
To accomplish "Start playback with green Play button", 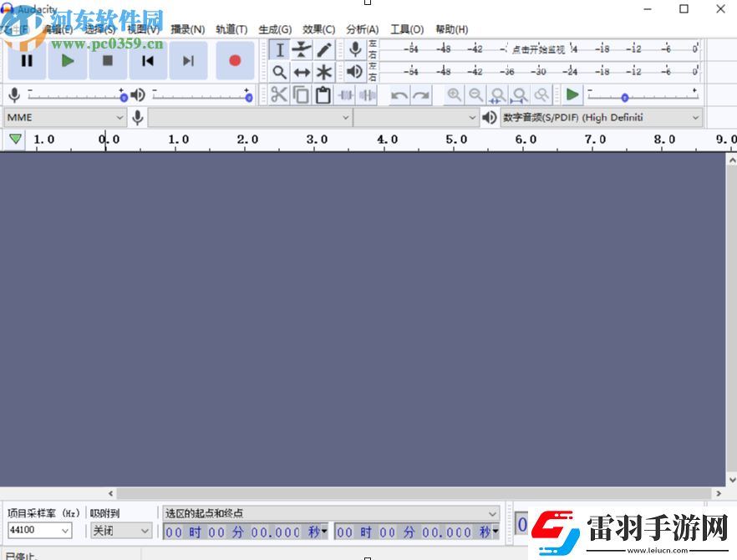I will pyautogui.click(x=68, y=61).
